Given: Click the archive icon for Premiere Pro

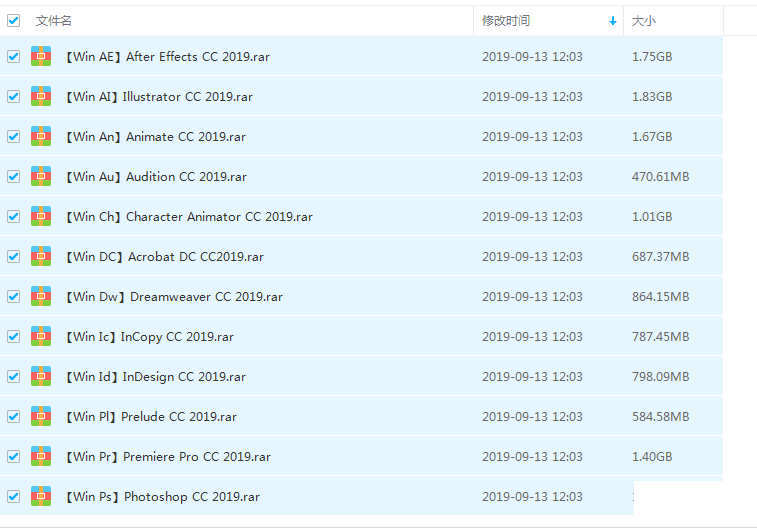Looking at the screenshot, I should point(41,456).
